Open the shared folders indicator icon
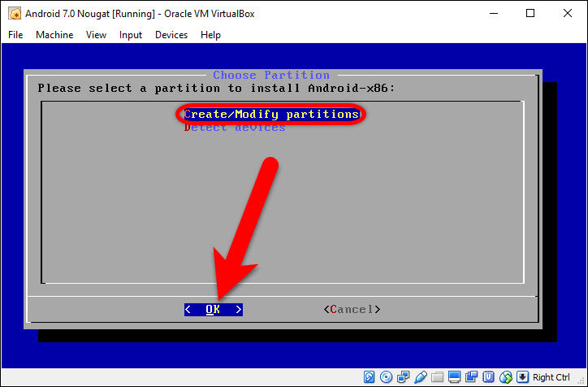The width and height of the screenshot is (588, 387). [437, 377]
